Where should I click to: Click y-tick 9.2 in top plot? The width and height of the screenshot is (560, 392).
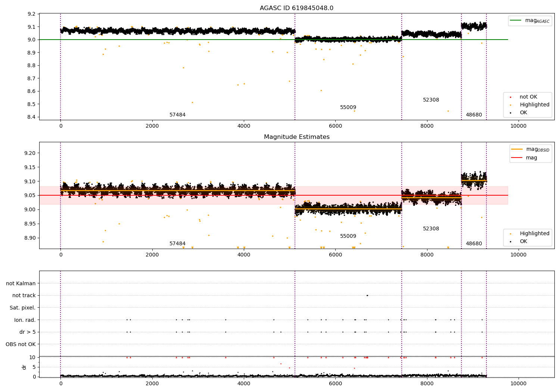(32, 14)
